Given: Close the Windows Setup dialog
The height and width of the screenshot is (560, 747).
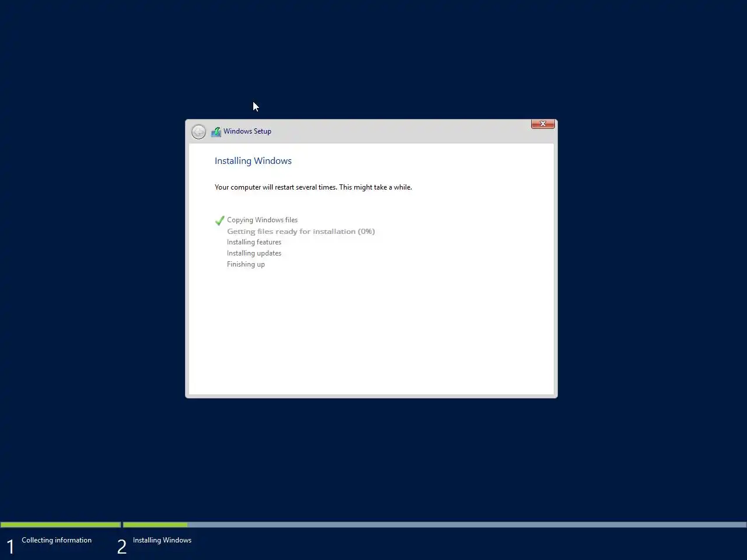Looking at the screenshot, I should (543, 124).
